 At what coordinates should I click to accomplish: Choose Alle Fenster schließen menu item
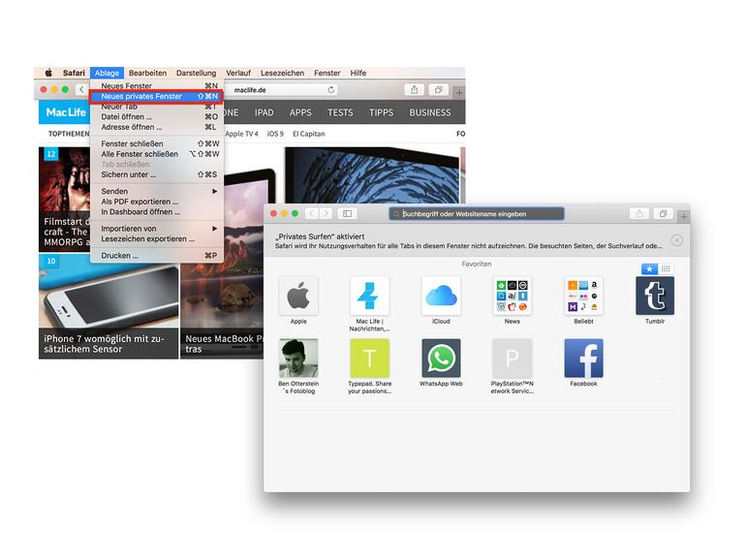pos(156,154)
